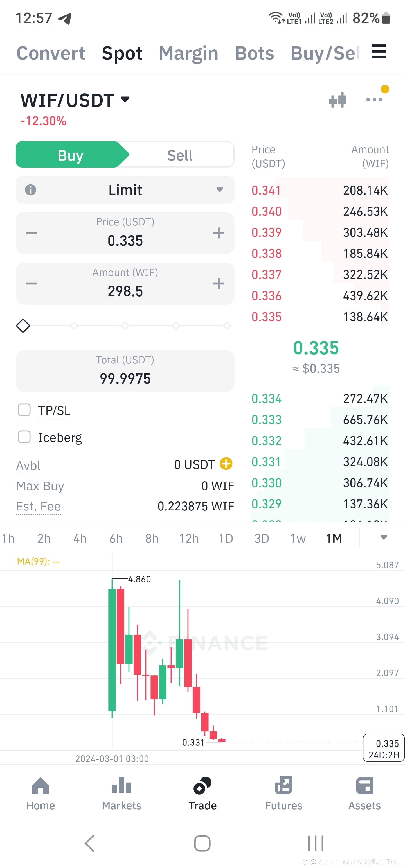Select the 1w chart interval
The image size is (405, 868).
[x=298, y=539]
